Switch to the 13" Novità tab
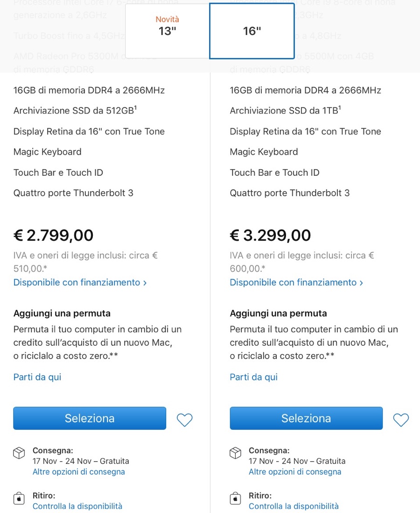420x513 pixels. (x=167, y=31)
